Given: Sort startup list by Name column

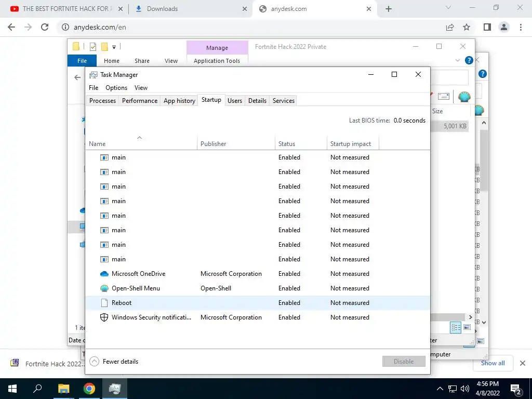Looking at the screenshot, I should pos(141,144).
